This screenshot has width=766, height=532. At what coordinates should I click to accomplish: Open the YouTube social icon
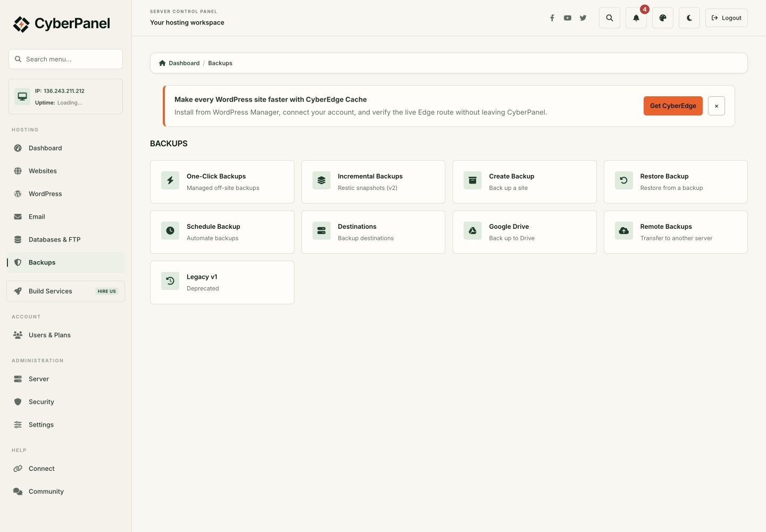(x=568, y=18)
